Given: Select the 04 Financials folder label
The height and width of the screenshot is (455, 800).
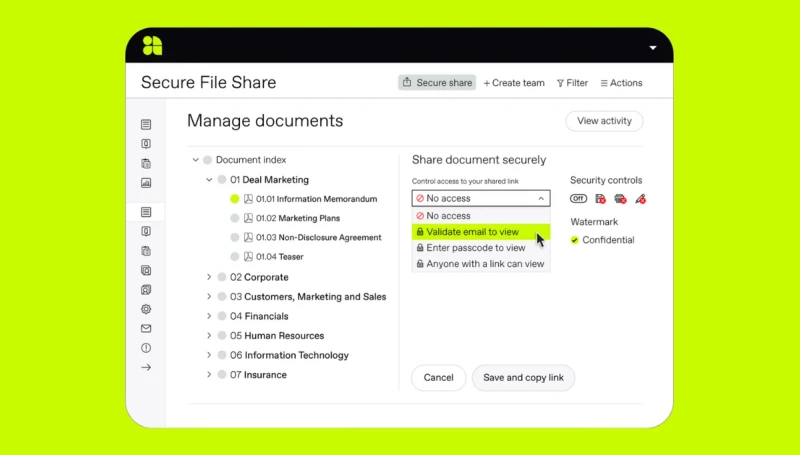Looking at the screenshot, I should pos(259,316).
